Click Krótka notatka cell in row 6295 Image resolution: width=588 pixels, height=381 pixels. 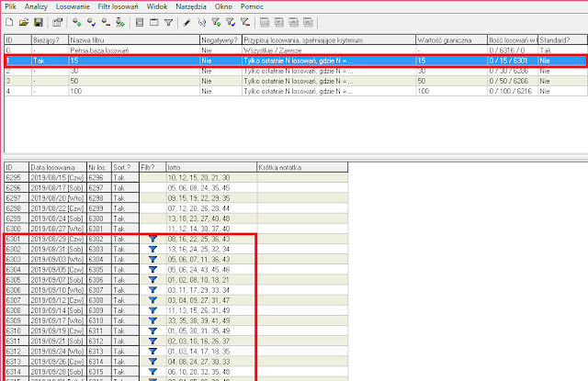(x=302, y=177)
